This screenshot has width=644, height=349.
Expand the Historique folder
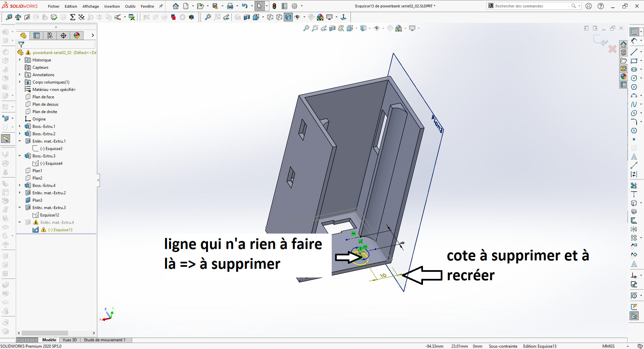click(x=20, y=60)
